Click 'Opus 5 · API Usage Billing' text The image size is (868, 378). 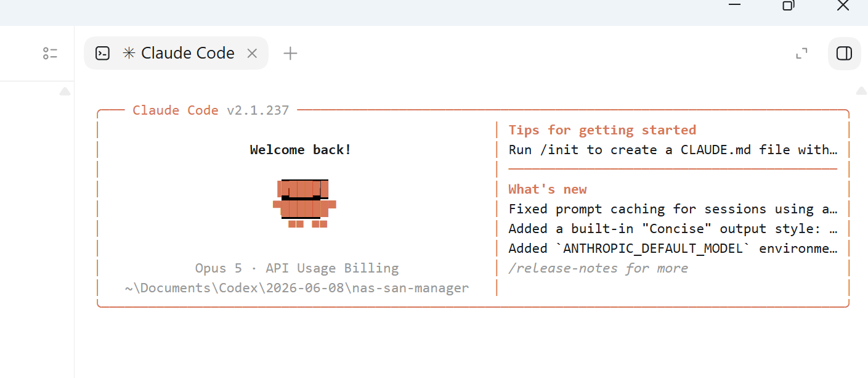point(297,268)
